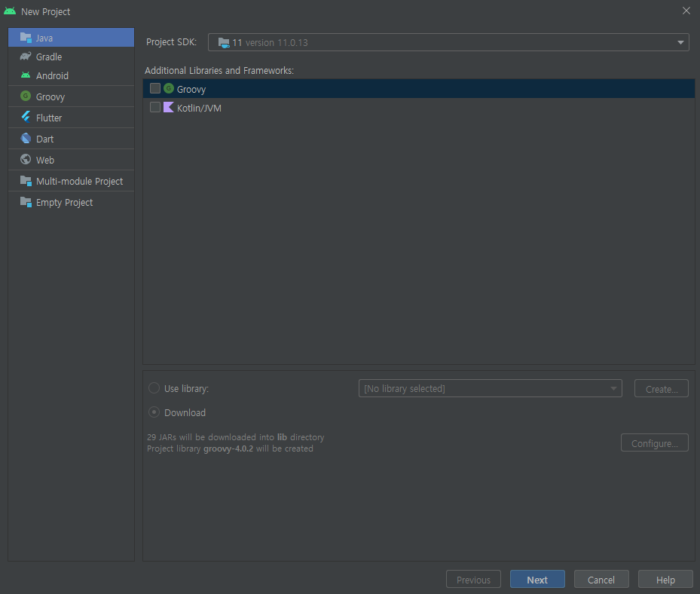The image size is (700, 594).
Task: Click the 'Project SDK:' label
Action: pyautogui.click(x=172, y=42)
